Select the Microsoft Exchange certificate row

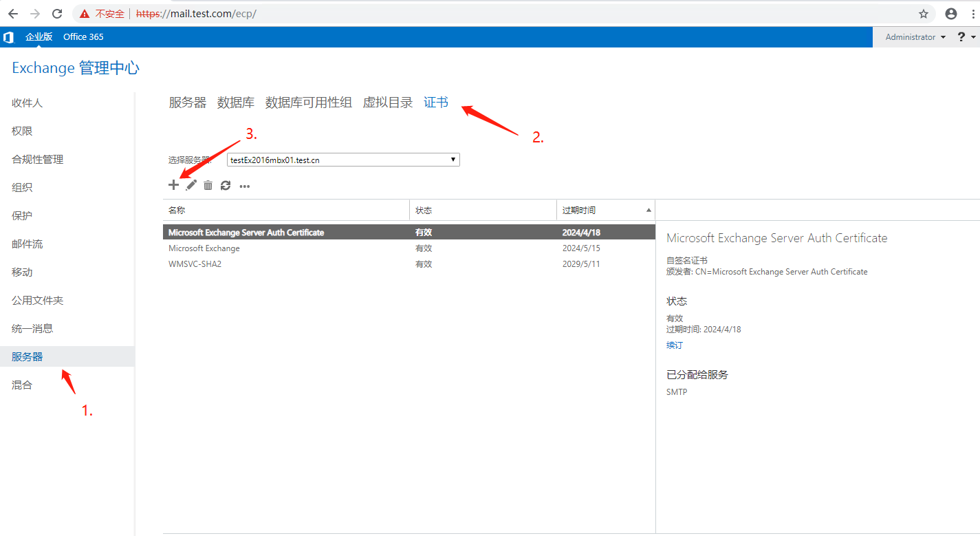pos(409,248)
